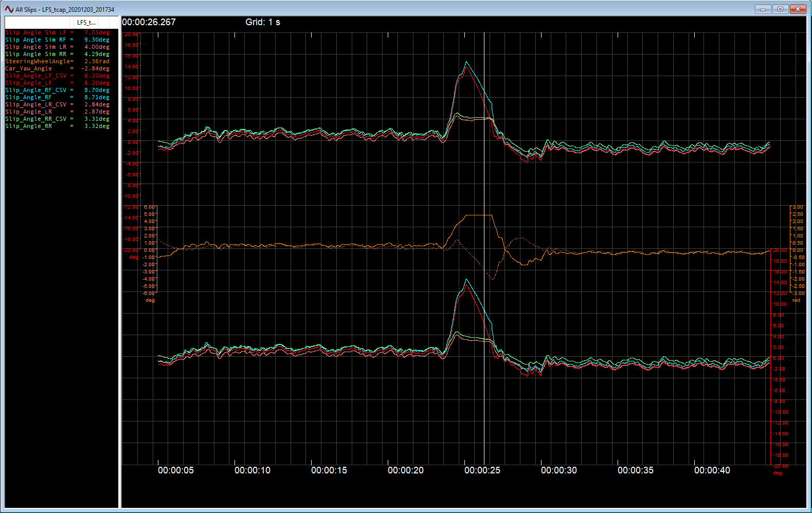Screen dimensions: 812x513
Task: Click the 8.71deg value
Action: (97, 97)
